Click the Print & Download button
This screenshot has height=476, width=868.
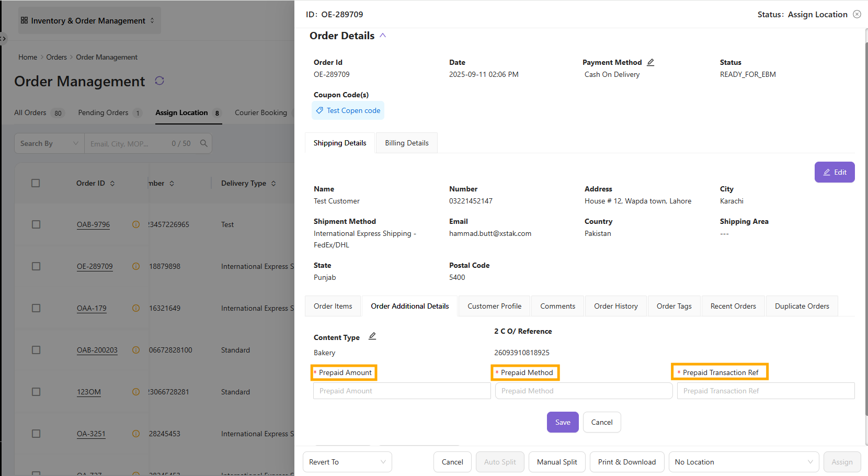(x=626, y=462)
